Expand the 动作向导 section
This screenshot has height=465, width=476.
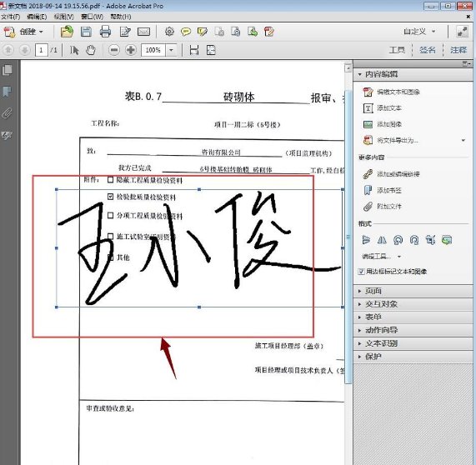413,330
